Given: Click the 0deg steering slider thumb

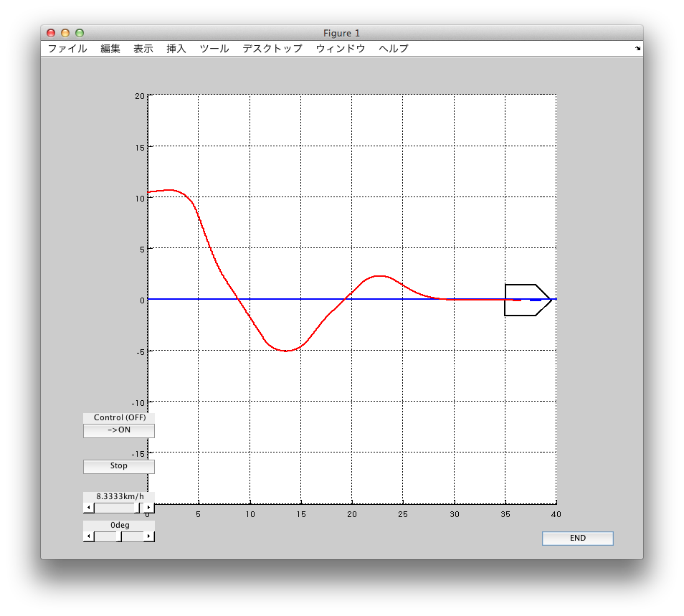Looking at the screenshot, I should [119, 536].
